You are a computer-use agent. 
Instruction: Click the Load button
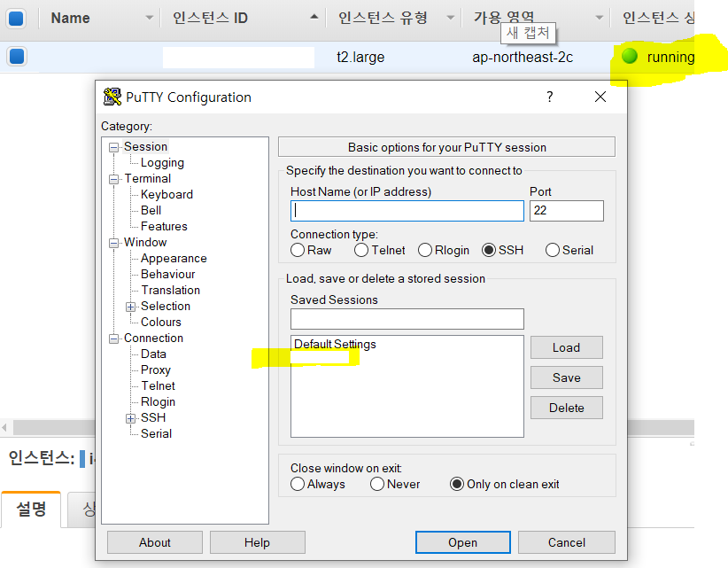coord(567,347)
